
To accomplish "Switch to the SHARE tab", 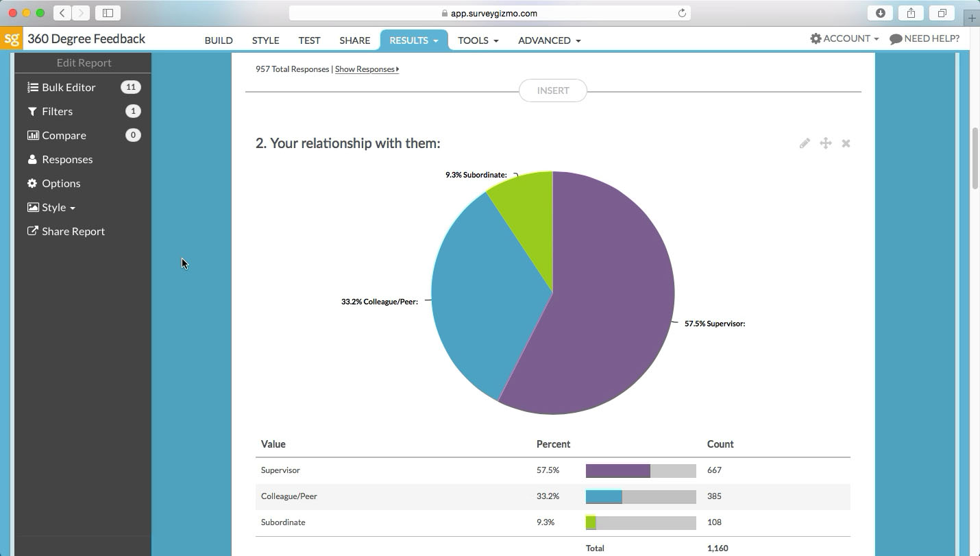I will [354, 40].
